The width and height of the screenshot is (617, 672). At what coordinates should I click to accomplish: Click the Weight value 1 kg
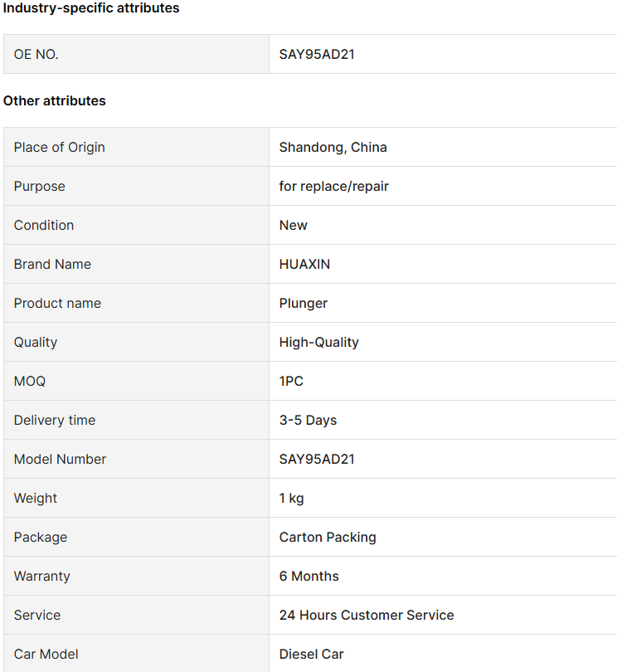[x=291, y=498]
